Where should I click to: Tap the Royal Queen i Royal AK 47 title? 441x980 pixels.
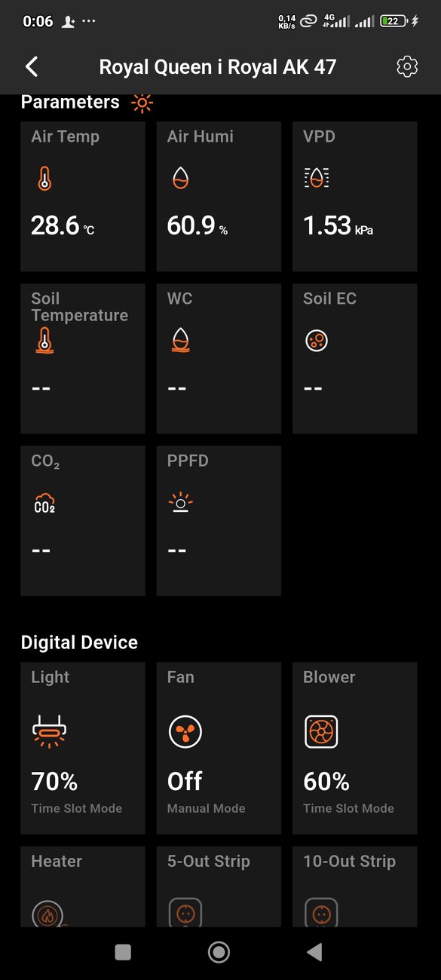tap(218, 66)
